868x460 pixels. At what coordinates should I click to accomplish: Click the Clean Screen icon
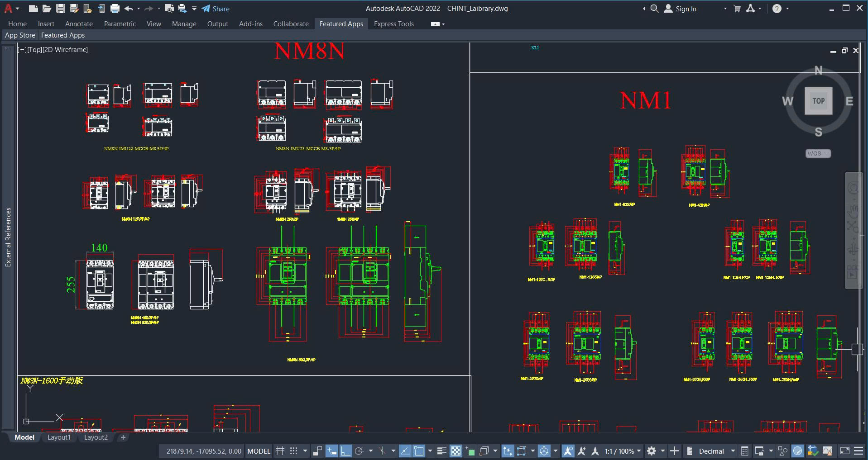[x=845, y=451]
